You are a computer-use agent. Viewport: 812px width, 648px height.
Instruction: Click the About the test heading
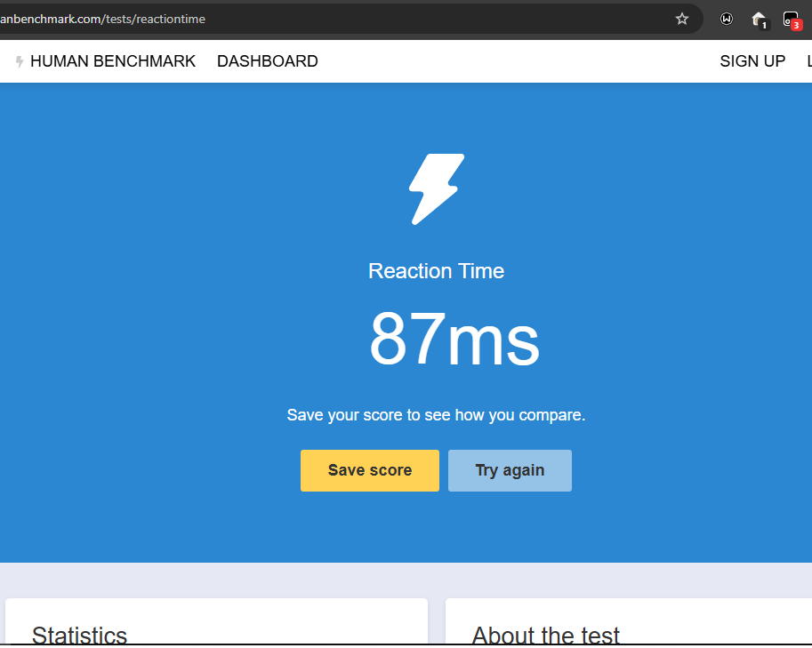click(x=545, y=635)
